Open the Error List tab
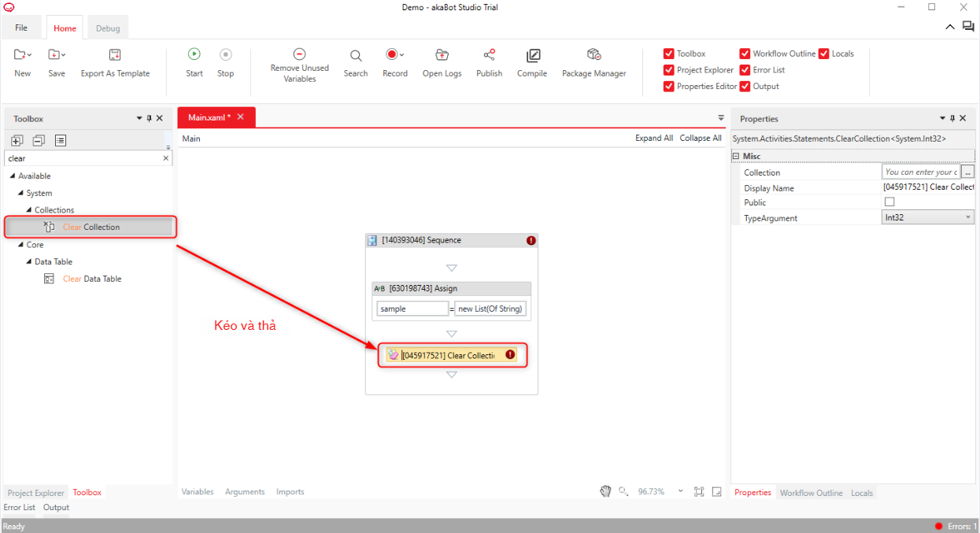The height and width of the screenshot is (533, 980). tap(20, 508)
